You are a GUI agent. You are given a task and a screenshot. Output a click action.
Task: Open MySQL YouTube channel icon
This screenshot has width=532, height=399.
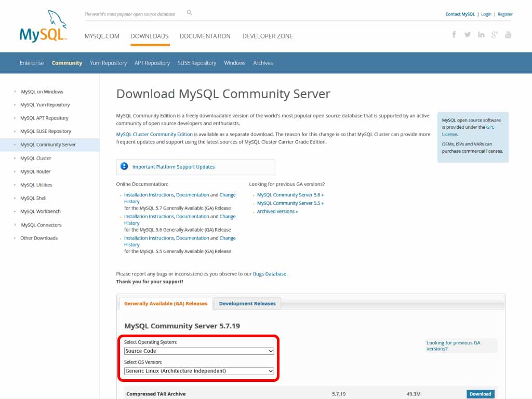[508, 35]
